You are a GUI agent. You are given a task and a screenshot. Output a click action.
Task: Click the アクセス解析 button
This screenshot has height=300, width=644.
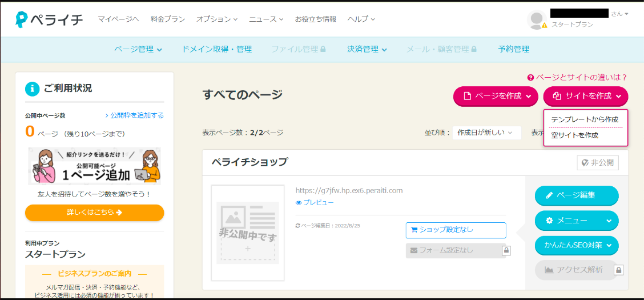[577, 270]
